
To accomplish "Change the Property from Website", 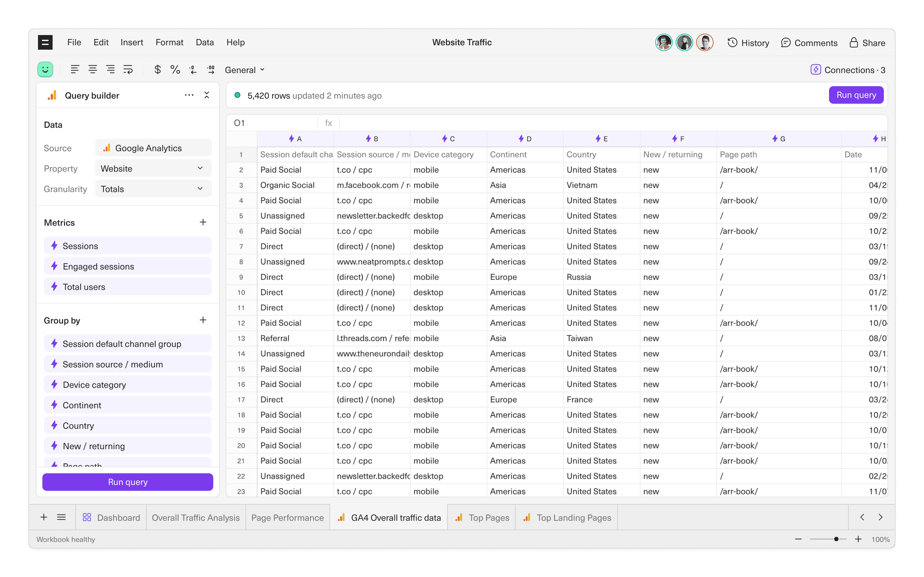I will click(153, 168).
